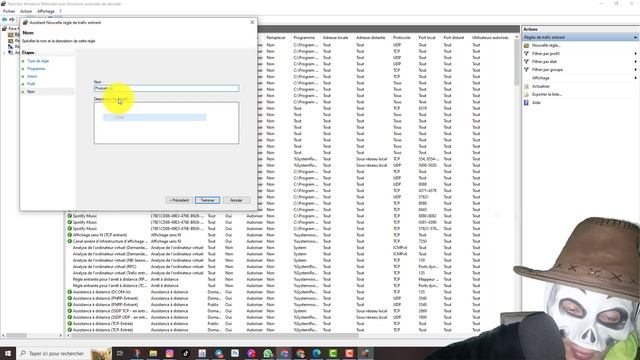Open Photoshop from the taskbar
640x360 pixels.
[x=235, y=353]
